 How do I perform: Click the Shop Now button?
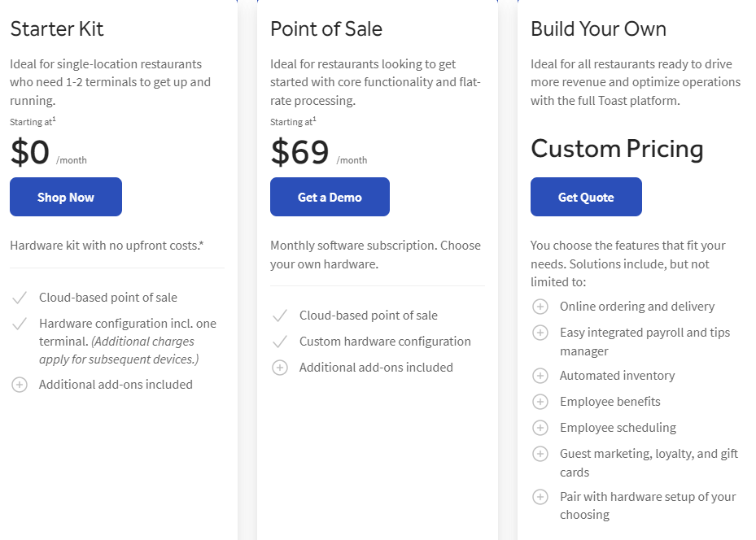point(66,197)
